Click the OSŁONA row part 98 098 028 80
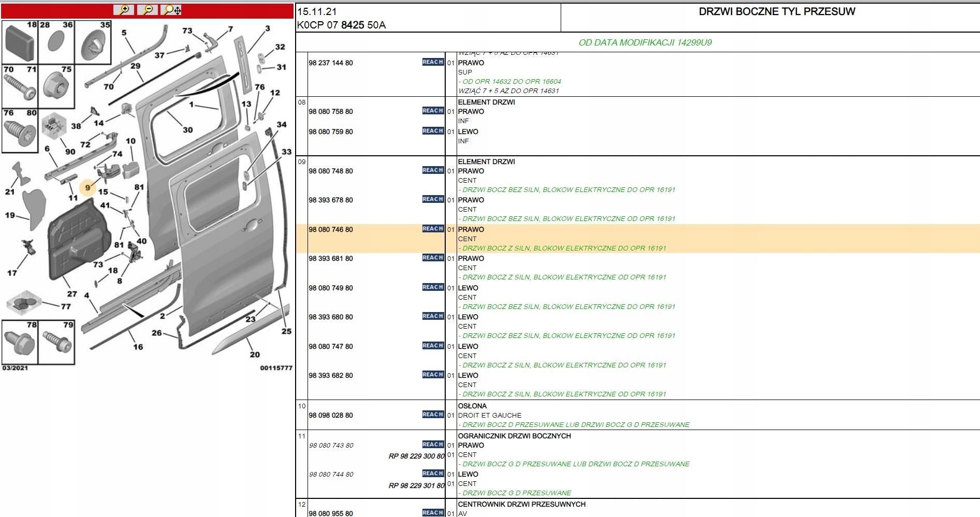 point(331,416)
